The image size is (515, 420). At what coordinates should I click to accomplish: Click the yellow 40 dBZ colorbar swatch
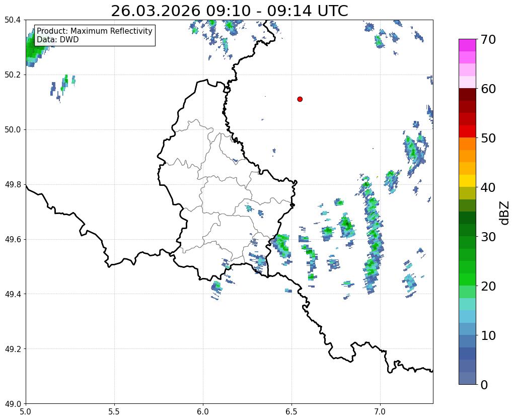click(x=467, y=181)
